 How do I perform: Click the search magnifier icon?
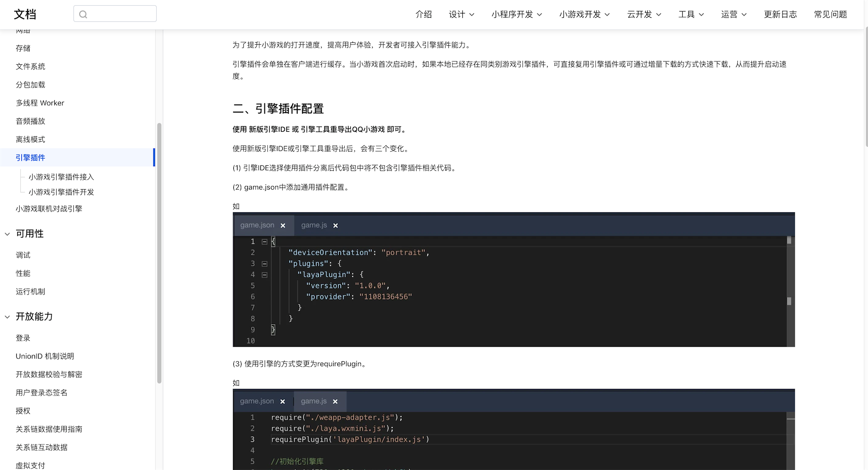83,14
